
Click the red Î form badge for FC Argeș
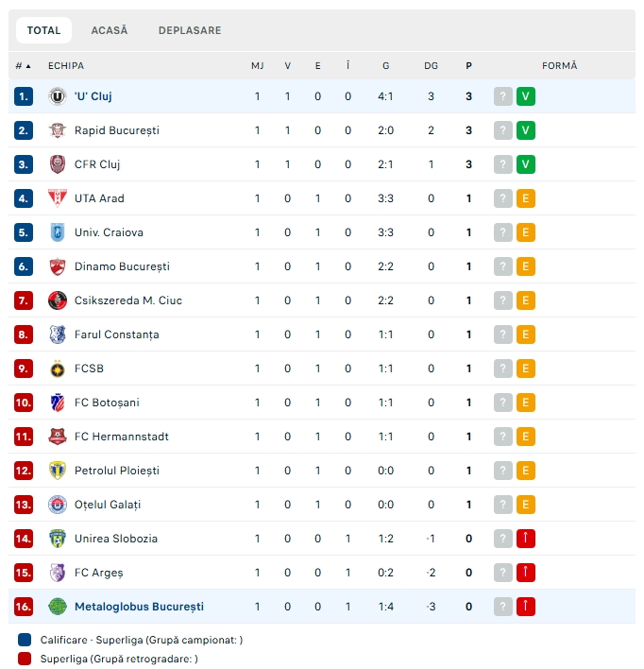pyautogui.click(x=525, y=573)
